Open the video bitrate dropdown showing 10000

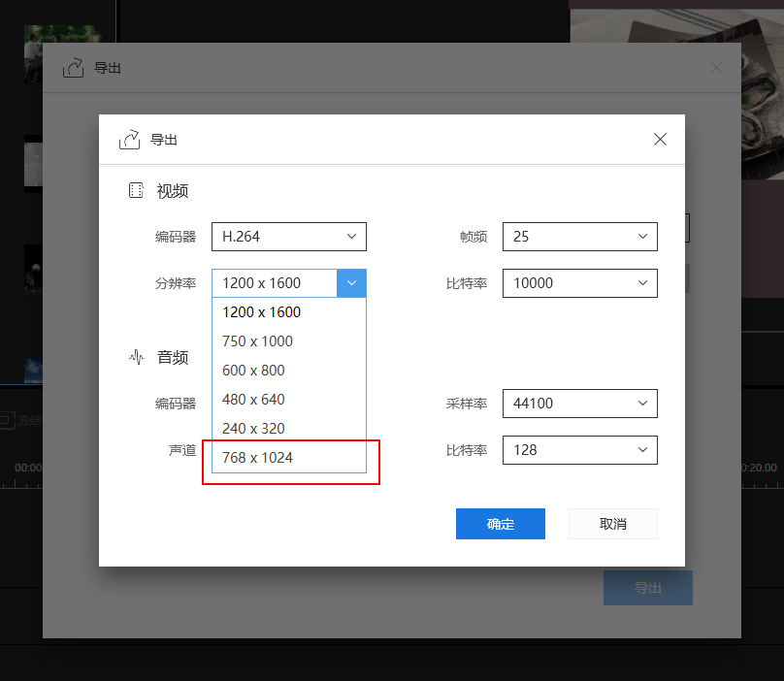[579, 282]
